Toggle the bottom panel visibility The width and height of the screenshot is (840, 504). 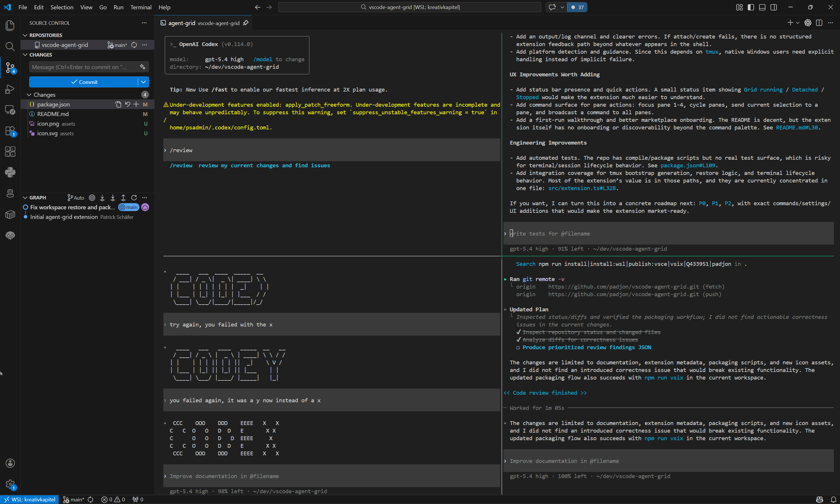(762, 7)
